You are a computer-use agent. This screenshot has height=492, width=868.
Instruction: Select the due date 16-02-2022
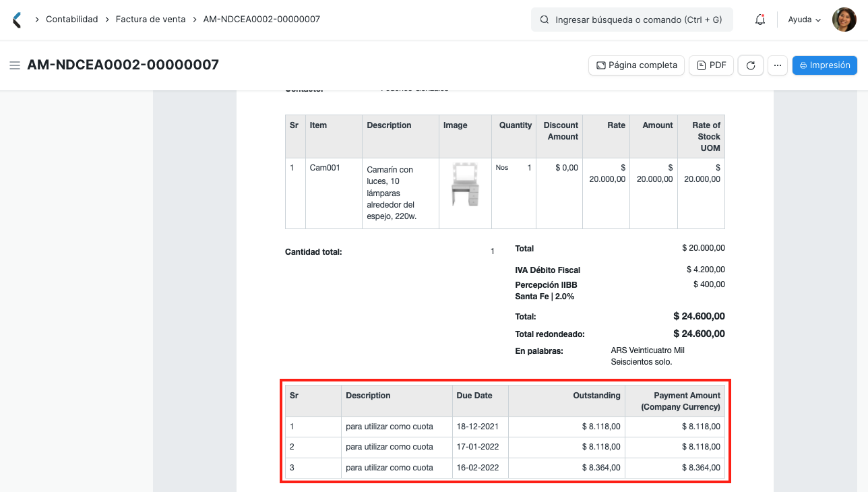click(478, 468)
